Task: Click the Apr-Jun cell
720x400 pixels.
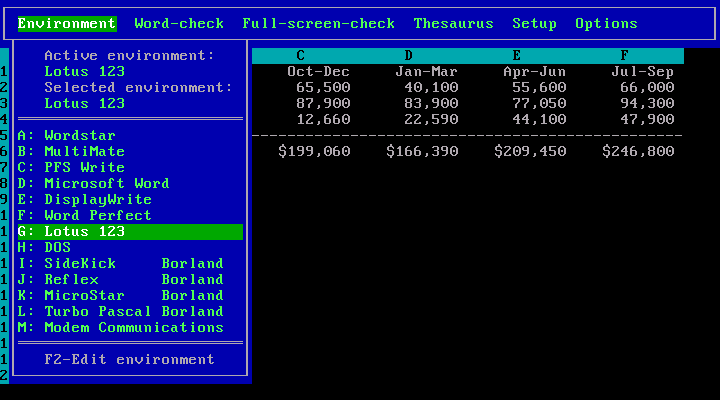Action: tap(534, 72)
